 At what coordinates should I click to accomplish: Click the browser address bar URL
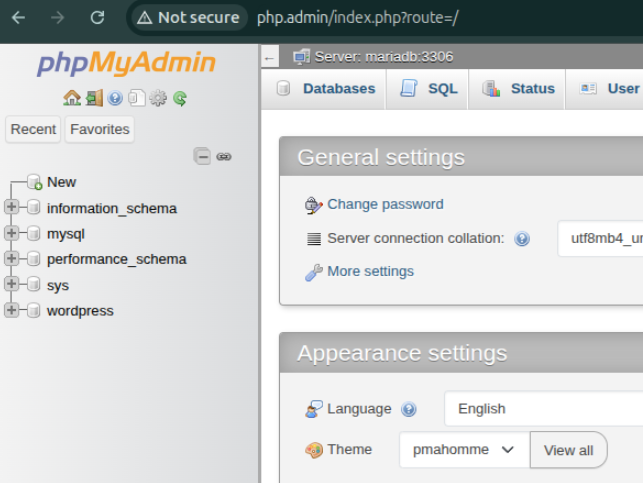pos(358,18)
